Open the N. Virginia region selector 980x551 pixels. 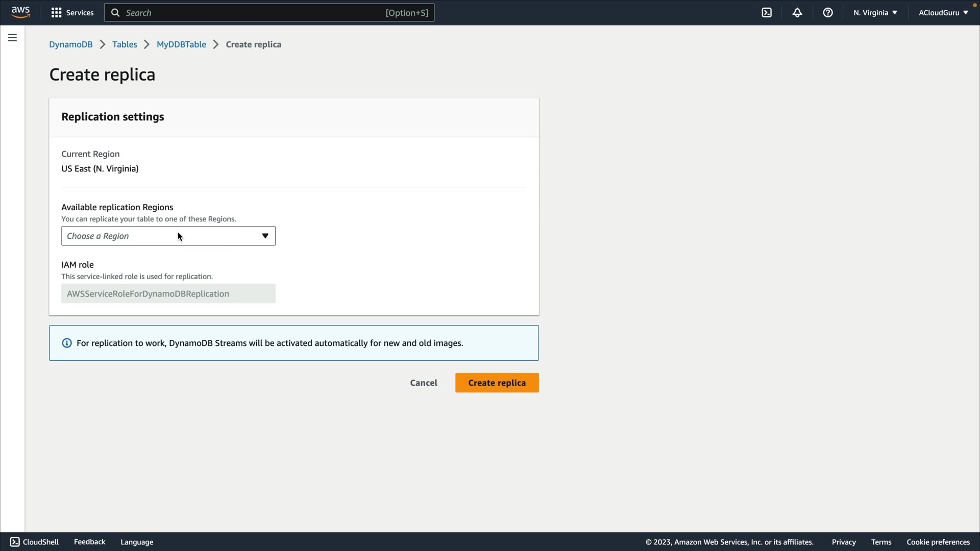click(x=875, y=13)
